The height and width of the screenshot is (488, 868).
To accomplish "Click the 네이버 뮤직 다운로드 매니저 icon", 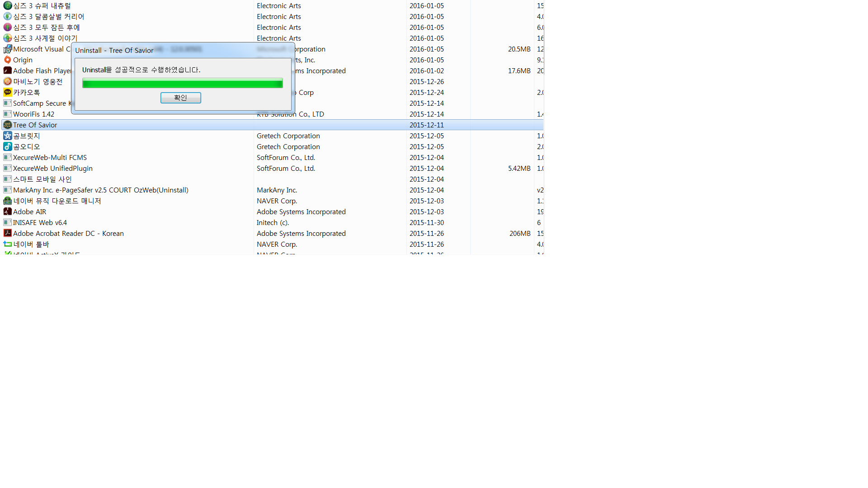I will coord(7,201).
